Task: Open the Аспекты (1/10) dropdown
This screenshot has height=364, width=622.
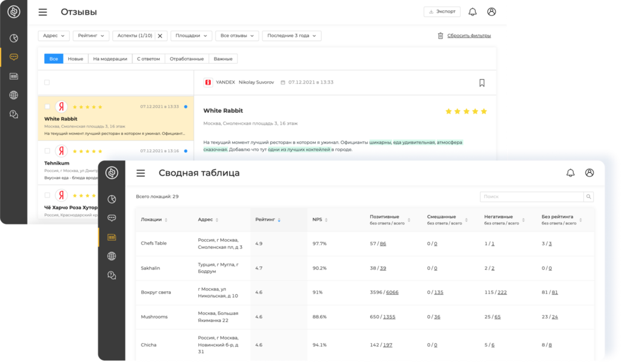Action: pos(134,36)
